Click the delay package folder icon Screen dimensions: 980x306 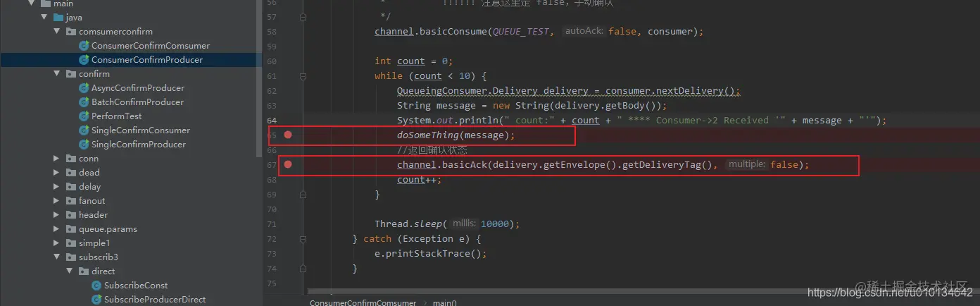click(x=71, y=187)
